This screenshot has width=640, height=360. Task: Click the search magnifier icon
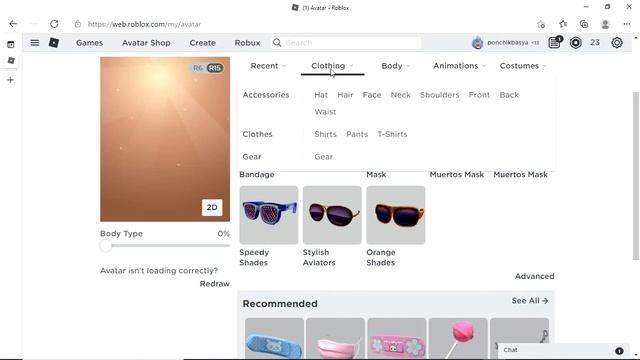pos(277,42)
